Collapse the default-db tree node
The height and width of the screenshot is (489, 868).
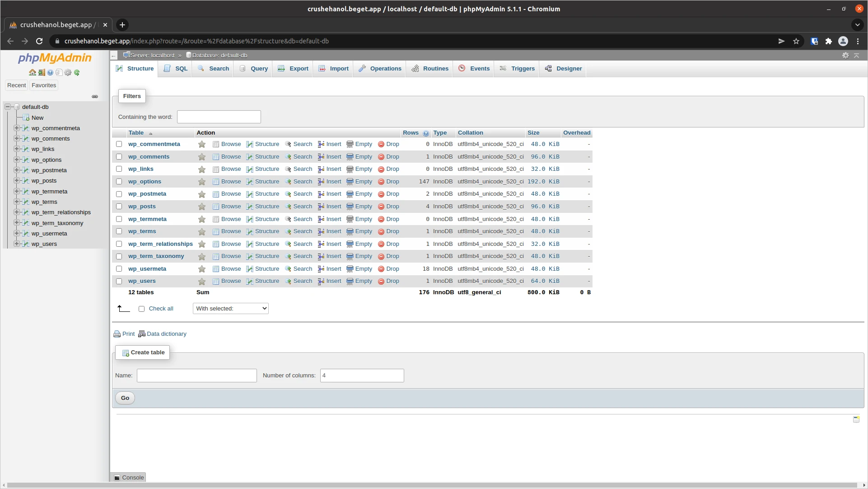[8, 107]
